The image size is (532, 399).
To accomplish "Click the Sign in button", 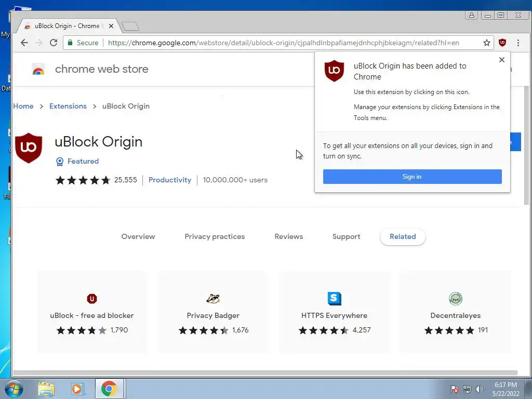I will click(x=412, y=177).
